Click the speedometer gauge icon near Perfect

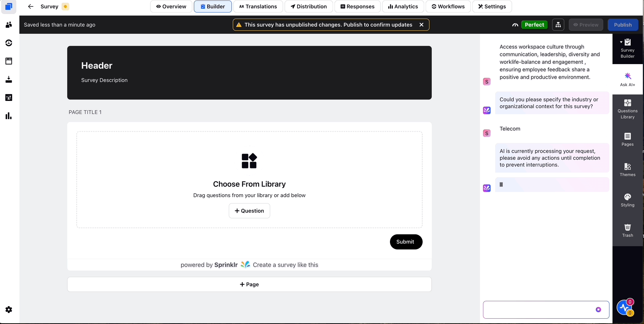[x=515, y=25]
